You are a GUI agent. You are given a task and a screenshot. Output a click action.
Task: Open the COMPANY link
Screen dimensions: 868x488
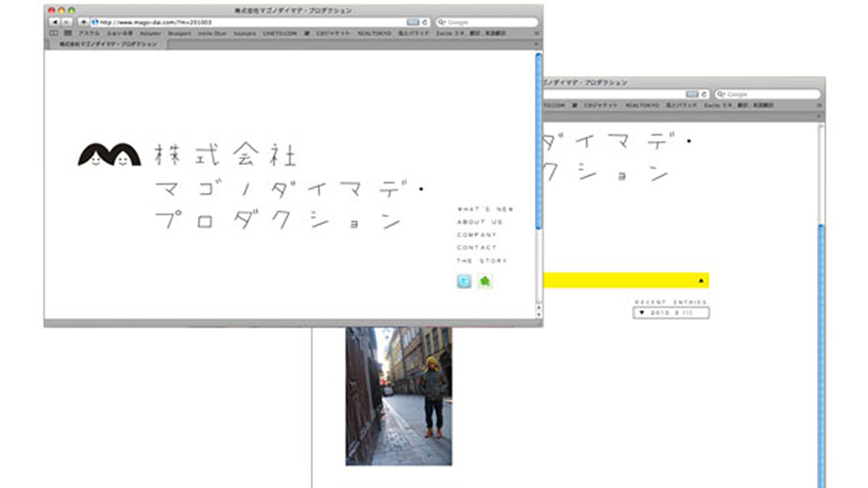pyautogui.click(x=477, y=234)
